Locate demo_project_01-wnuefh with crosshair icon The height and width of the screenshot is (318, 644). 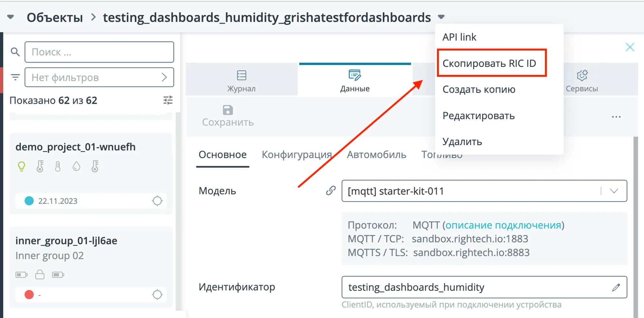tap(157, 201)
